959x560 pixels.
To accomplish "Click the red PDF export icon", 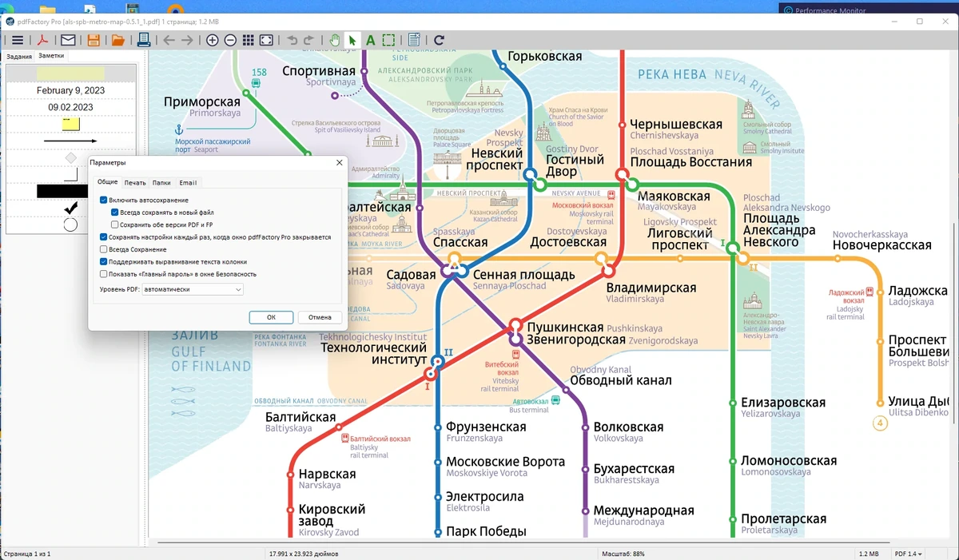I will 42,40.
